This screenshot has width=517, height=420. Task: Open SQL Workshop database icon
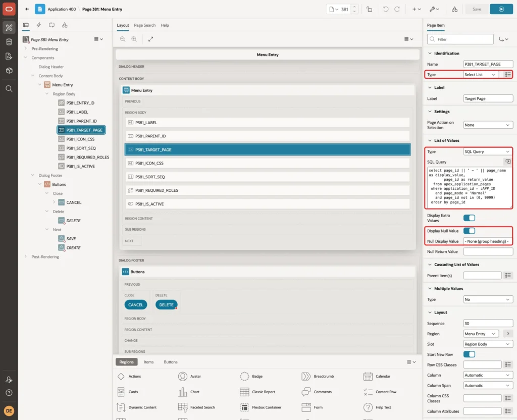9,42
